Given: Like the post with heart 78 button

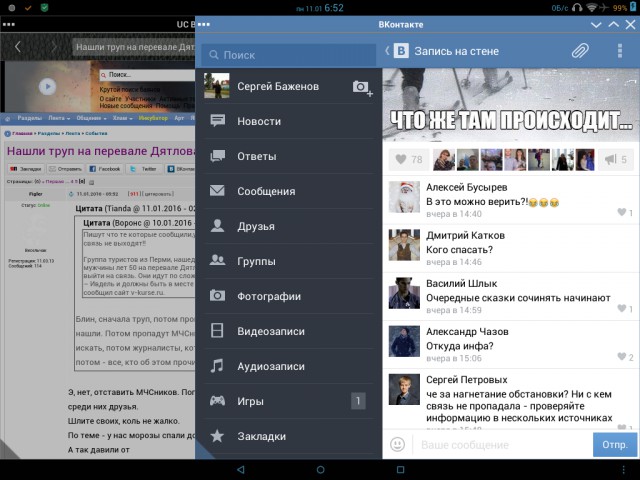Looking at the screenshot, I should point(409,160).
